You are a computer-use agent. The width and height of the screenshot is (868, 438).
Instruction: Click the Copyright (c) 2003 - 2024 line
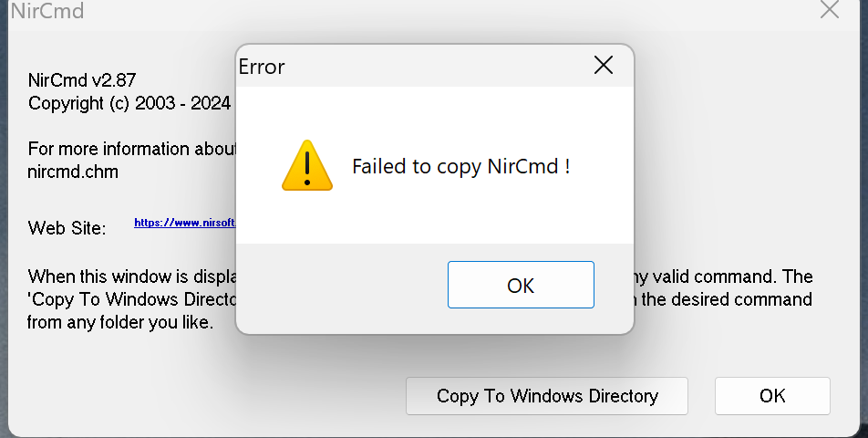(x=129, y=103)
